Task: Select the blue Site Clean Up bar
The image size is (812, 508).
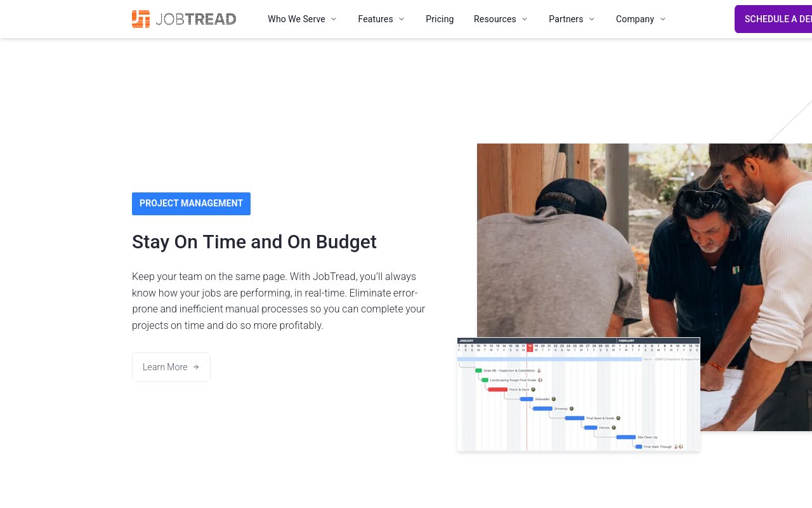Action: (x=626, y=437)
